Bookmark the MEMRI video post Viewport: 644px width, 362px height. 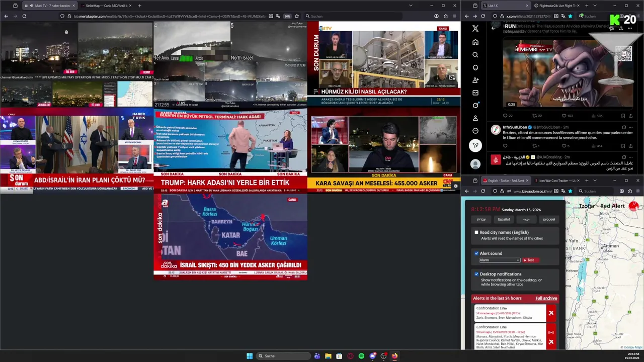pyautogui.click(x=623, y=116)
